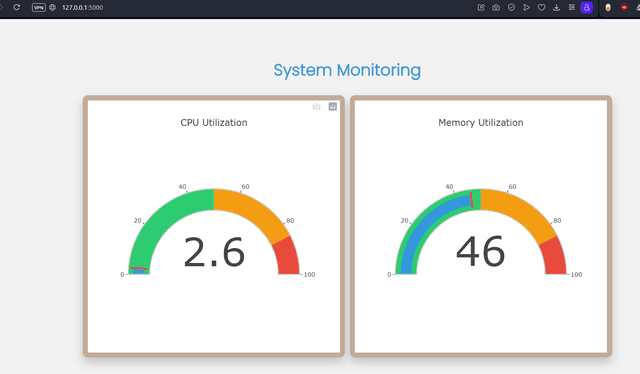Click the red threshold marker on Memory gauge
Viewport: 640px width, 374px height.
coord(471,200)
